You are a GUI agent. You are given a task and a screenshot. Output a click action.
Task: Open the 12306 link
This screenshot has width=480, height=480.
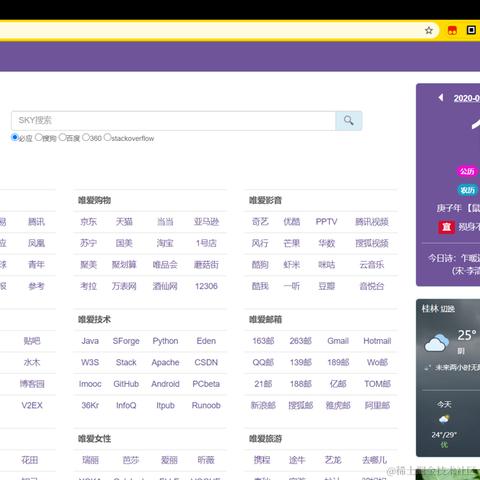[x=206, y=286]
